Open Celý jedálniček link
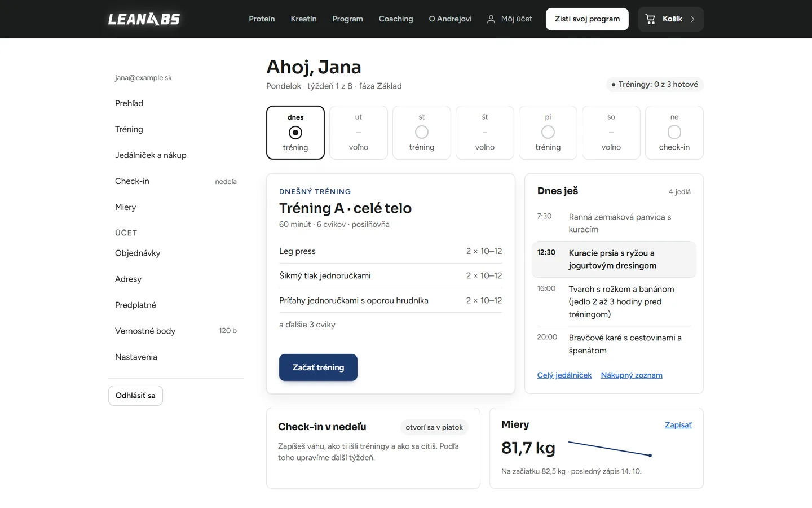 (564, 375)
